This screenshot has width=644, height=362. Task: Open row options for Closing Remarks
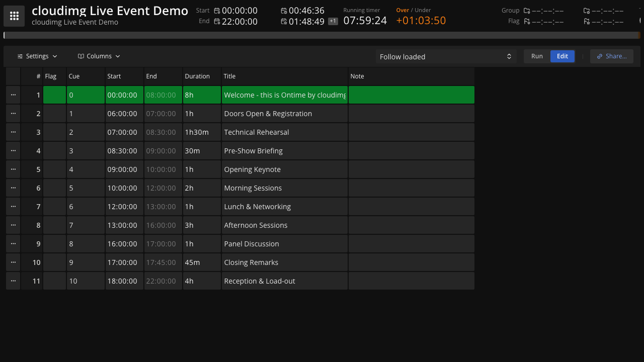coord(13,262)
